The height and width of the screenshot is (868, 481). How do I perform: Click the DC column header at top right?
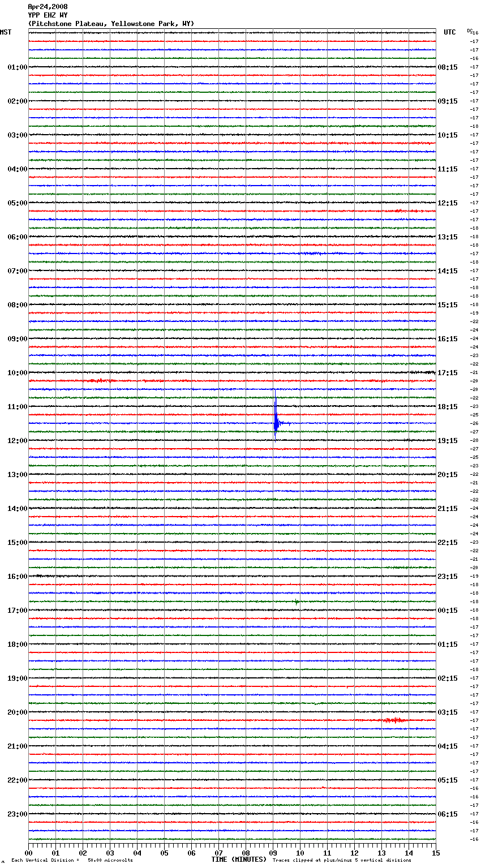tap(470, 31)
